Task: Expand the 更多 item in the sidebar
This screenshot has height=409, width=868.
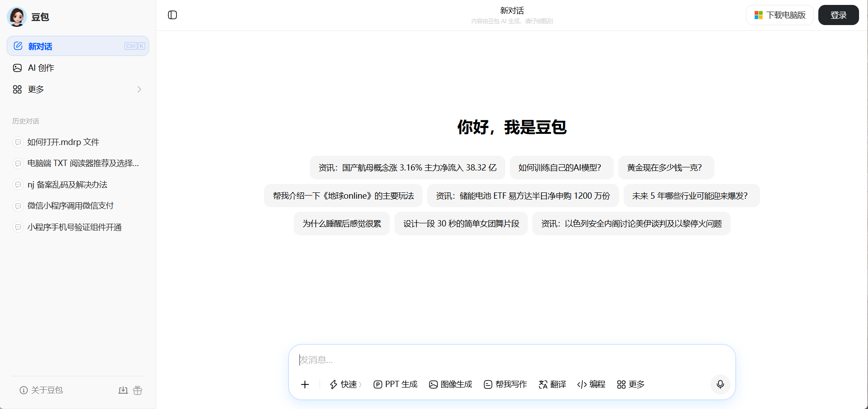Action: (x=77, y=89)
